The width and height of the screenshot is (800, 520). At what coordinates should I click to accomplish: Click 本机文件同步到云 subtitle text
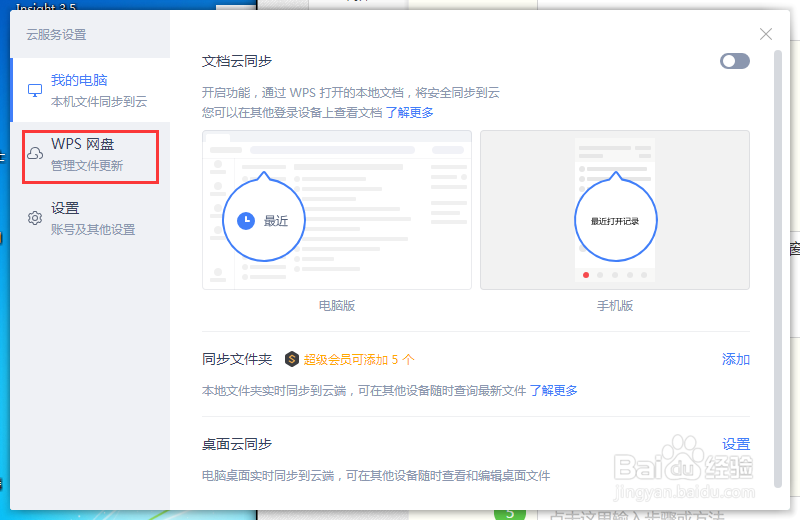pyautogui.click(x=99, y=102)
